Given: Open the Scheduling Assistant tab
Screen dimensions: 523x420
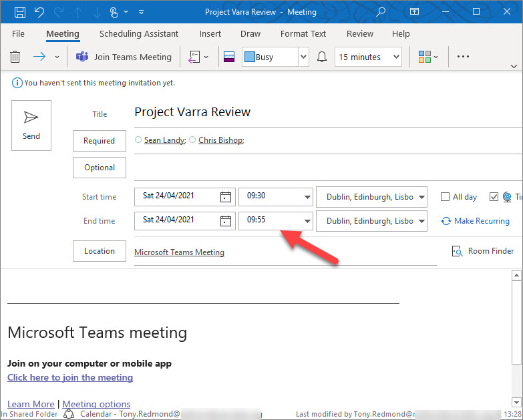Looking at the screenshot, I should (x=138, y=34).
